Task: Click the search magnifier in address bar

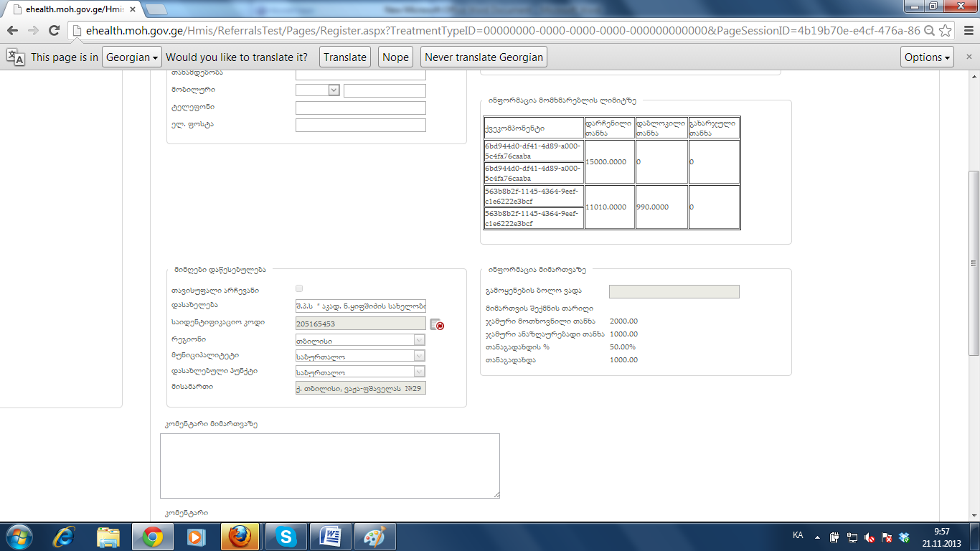Action: [928, 31]
